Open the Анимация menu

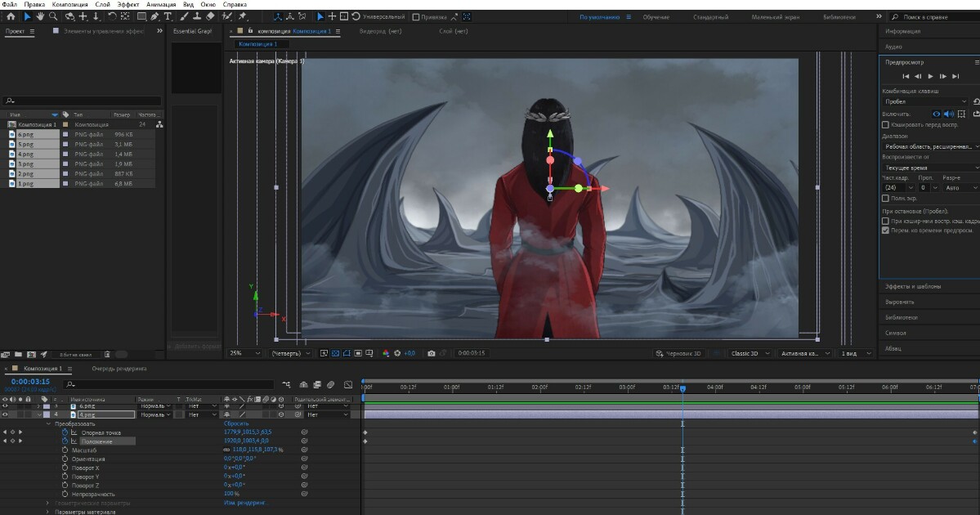[x=161, y=4]
